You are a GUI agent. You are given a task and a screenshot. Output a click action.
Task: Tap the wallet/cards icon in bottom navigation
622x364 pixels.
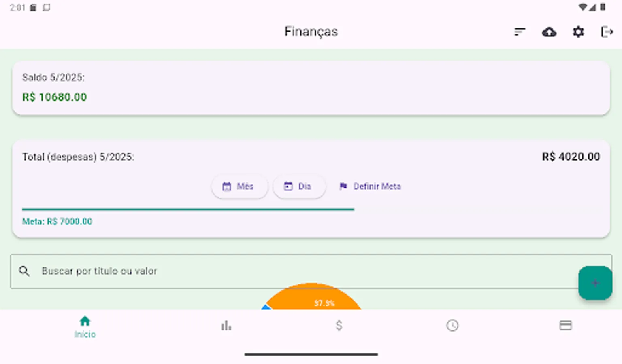566,325
